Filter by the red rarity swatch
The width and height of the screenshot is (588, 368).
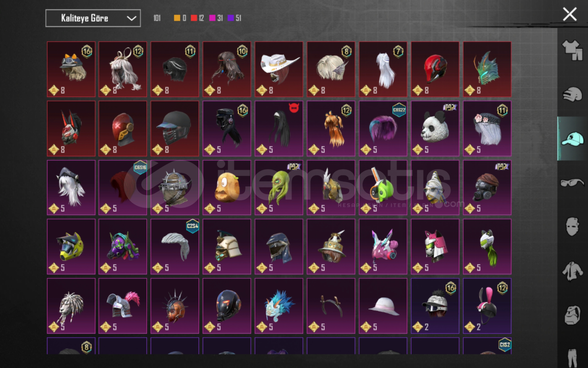coord(194,18)
